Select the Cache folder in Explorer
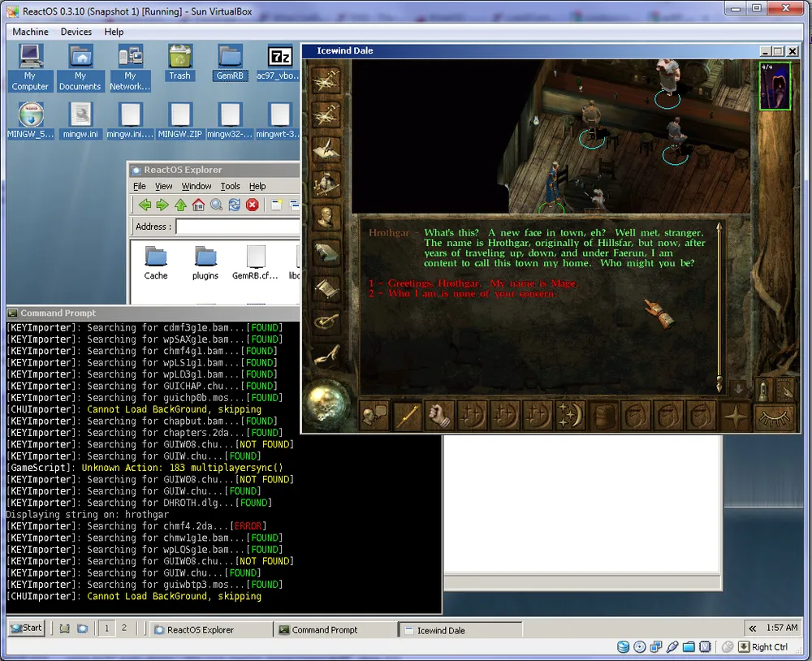Screen dimensions: 812x661 pyautogui.click(x=156, y=263)
